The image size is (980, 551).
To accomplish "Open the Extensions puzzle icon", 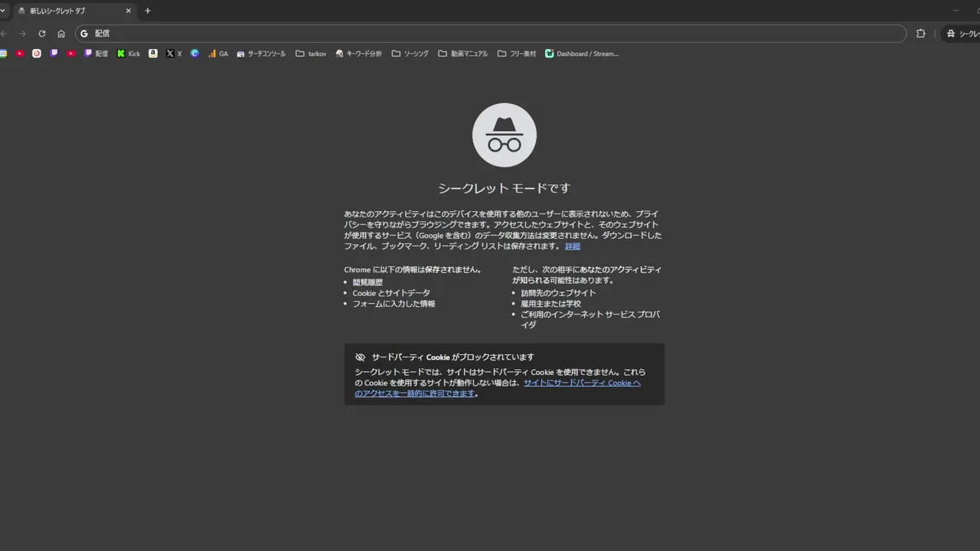I will click(921, 34).
